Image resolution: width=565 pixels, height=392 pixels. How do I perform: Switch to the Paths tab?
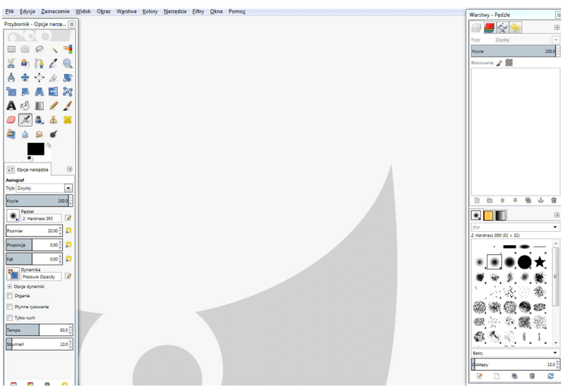pyautogui.click(x=502, y=28)
